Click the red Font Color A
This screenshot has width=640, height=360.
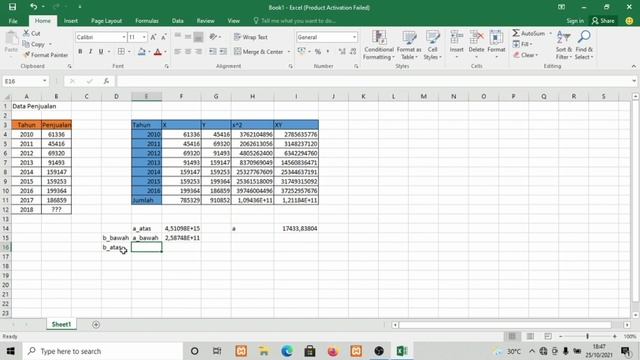[158, 52]
